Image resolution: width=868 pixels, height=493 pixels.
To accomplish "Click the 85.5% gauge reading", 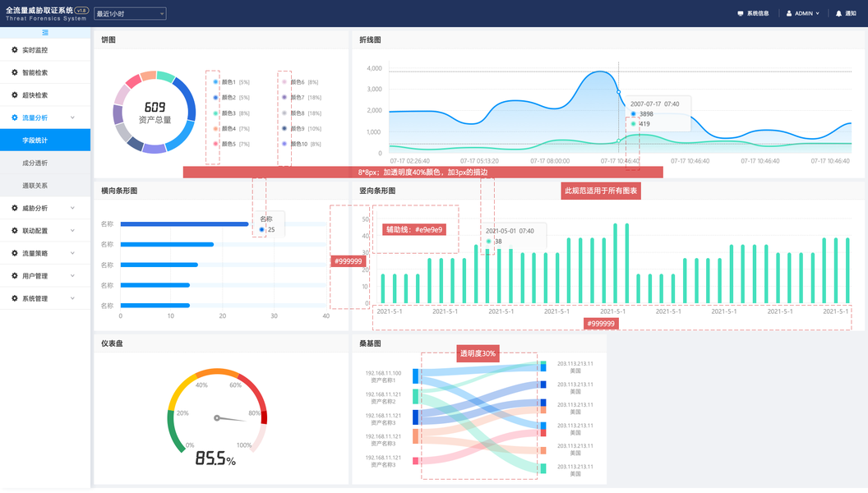I will (x=215, y=458).
